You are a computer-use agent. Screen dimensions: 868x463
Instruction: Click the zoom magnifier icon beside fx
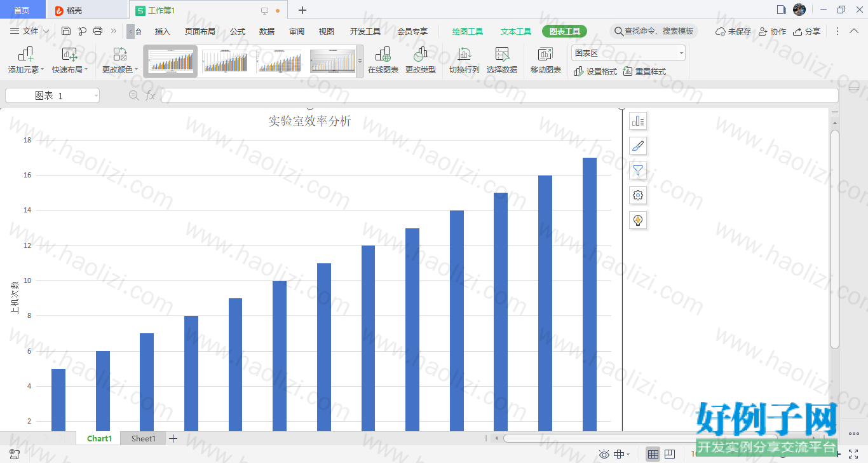coord(134,95)
